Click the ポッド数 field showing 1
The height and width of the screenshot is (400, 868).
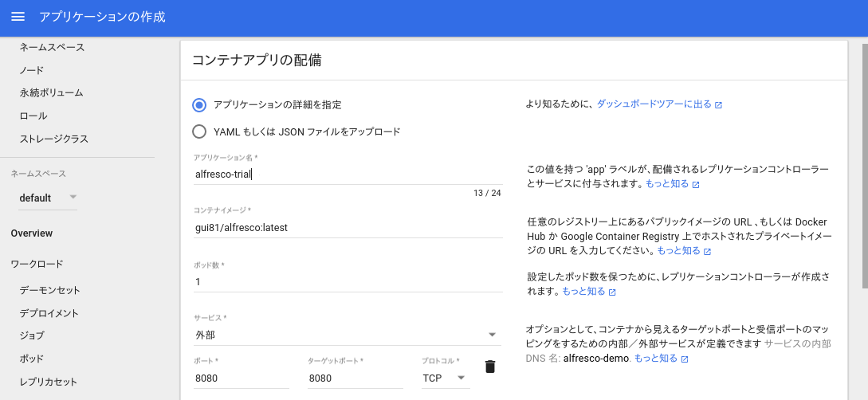348,282
